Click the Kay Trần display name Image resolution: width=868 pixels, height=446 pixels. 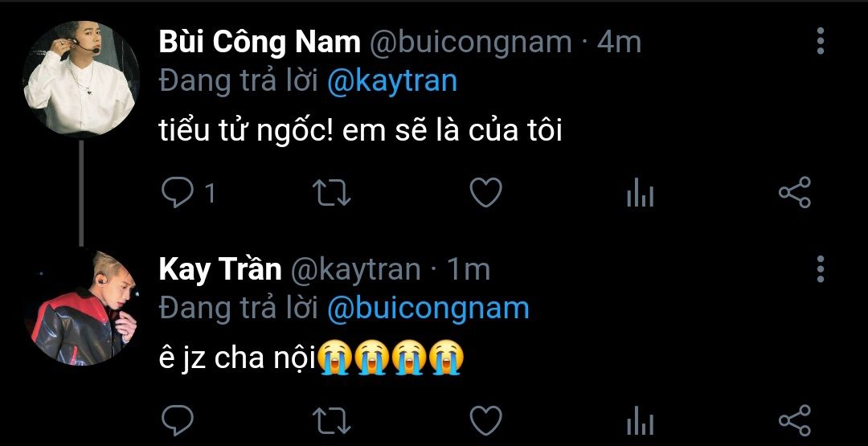(x=220, y=269)
